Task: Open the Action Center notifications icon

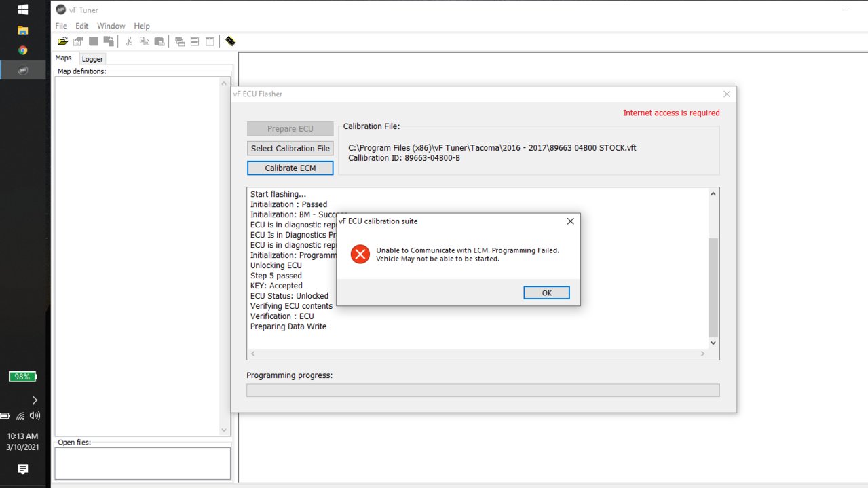Action: click(22, 469)
